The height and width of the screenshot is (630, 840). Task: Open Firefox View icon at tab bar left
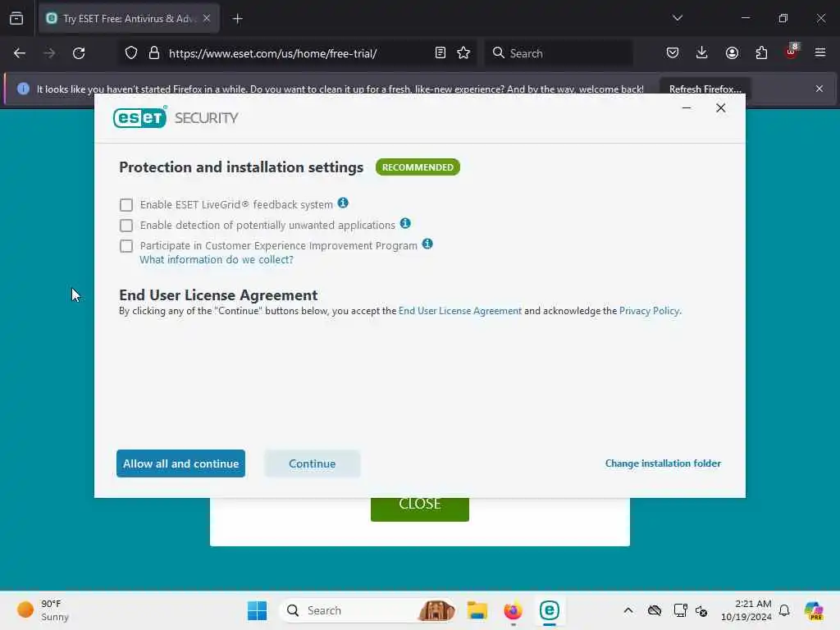pos(16,19)
